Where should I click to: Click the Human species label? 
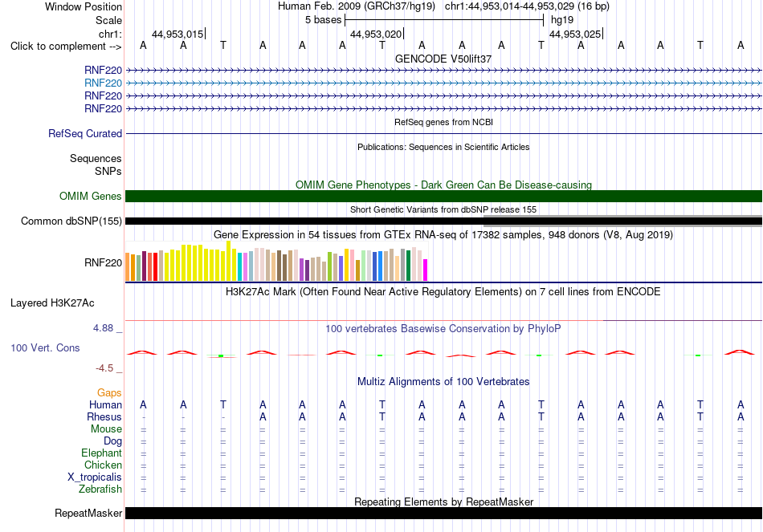tap(105, 404)
